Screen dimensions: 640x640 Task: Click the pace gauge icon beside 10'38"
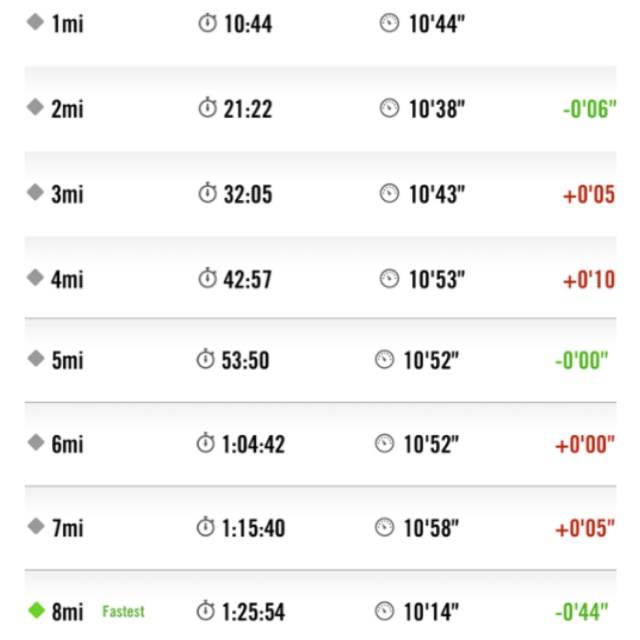coord(389,108)
